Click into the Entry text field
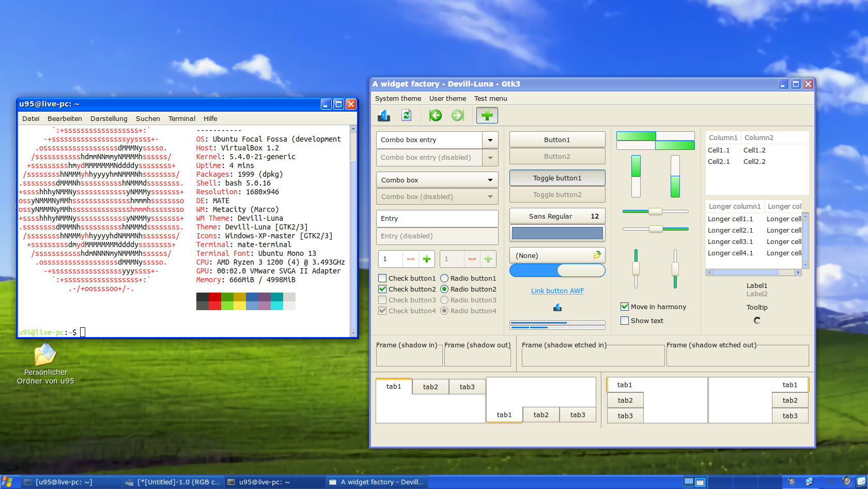This screenshot has width=868, height=489. point(437,218)
